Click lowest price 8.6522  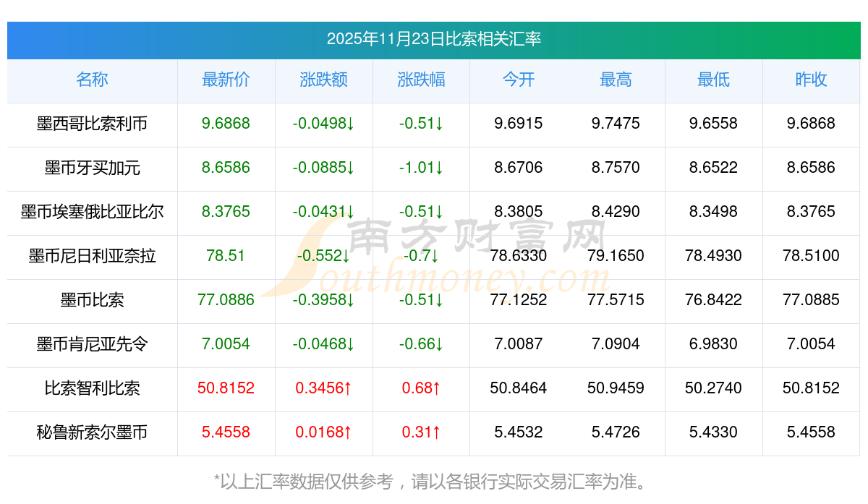coord(714,168)
